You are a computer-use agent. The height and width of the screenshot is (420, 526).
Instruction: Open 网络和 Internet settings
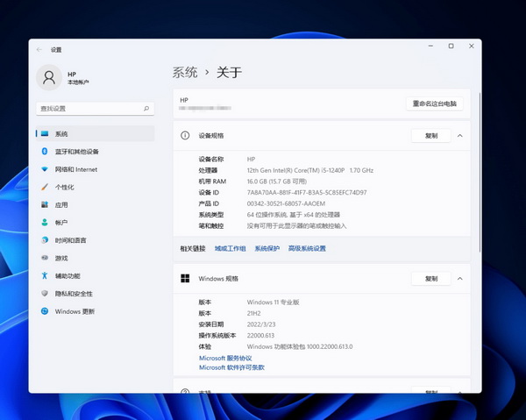pos(96,169)
